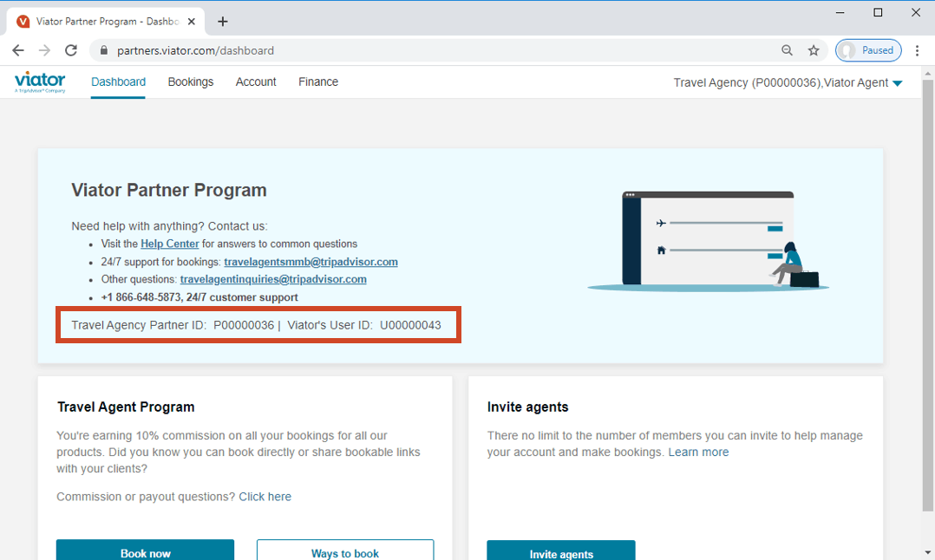
Task: Open the zoom magnifier in address bar
Action: pyautogui.click(x=788, y=50)
